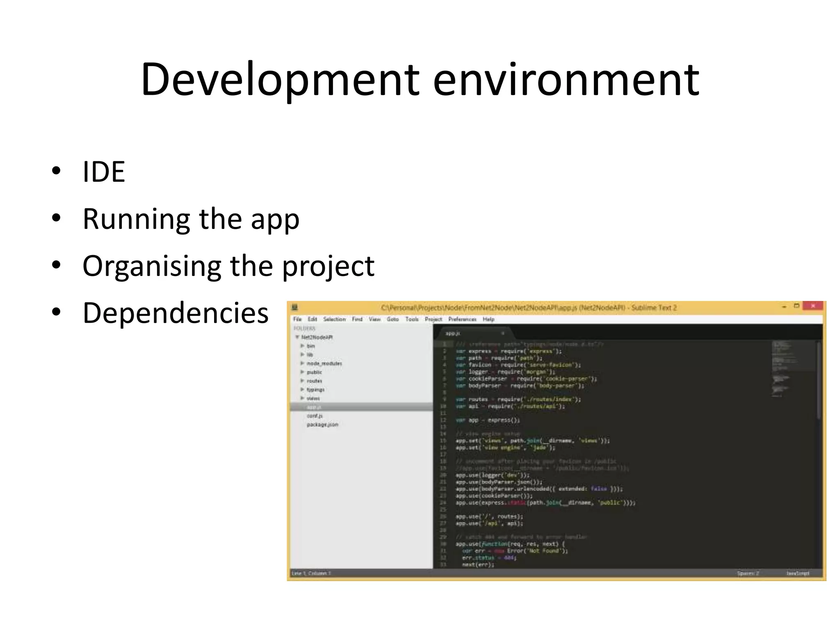Click the routes folder name
Image resolution: width=840 pixels, height=630 pixels.
click(x=314, y=381)
